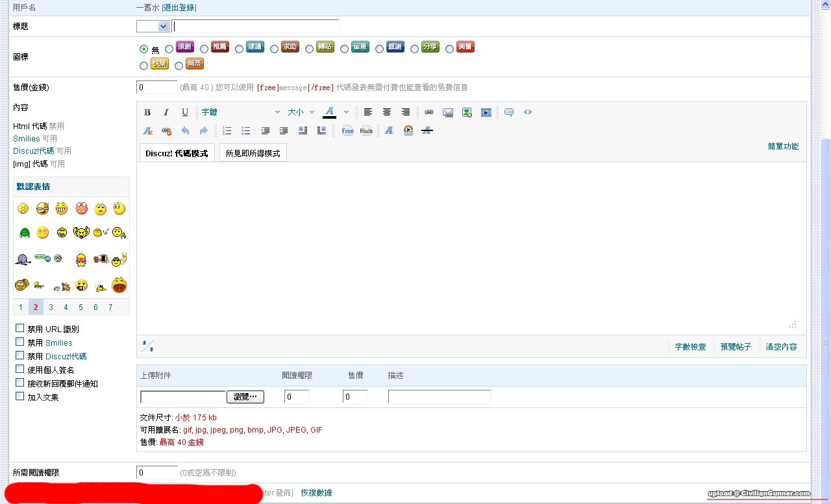Switch to 所見即所得模式 tab
The image size is (831, 504).
click(x=253, y=154)
